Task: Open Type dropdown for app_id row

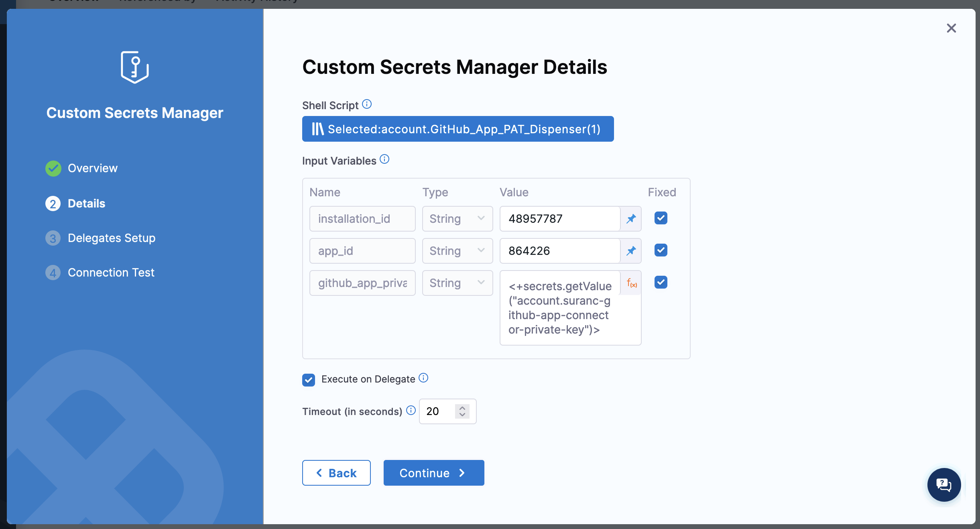Action: [457, 251]
